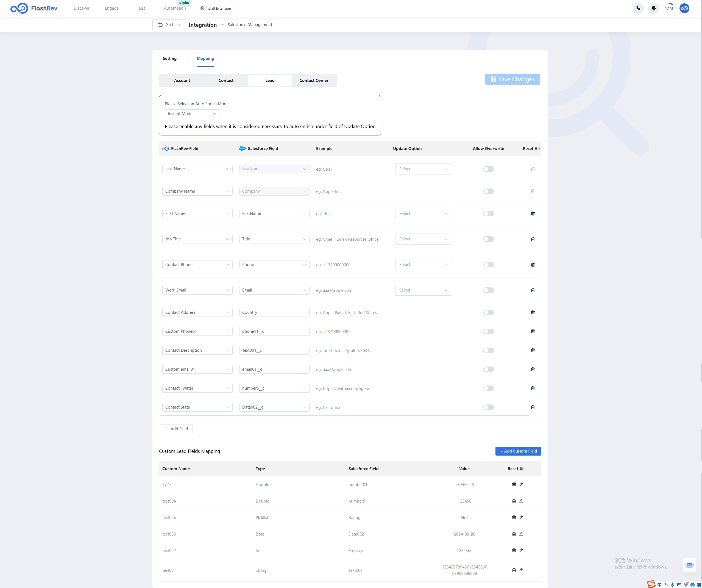
Task: Open the Instant Mode enrich dropdown
Action: click(192, 114)
